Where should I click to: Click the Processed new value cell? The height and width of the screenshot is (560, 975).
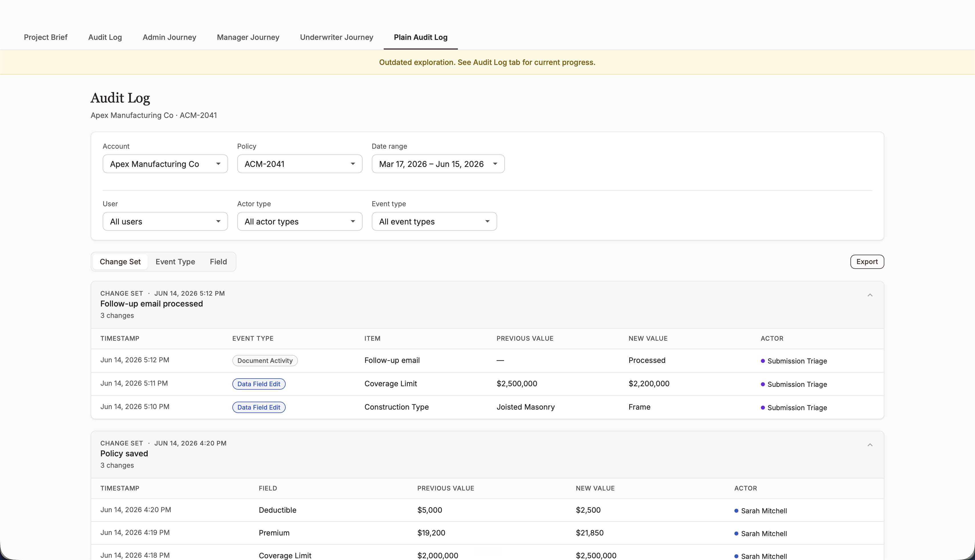[647, 360]
